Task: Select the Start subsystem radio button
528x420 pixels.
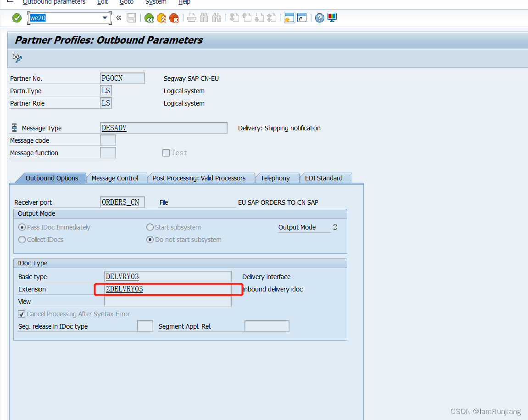Action: point(150,227)
